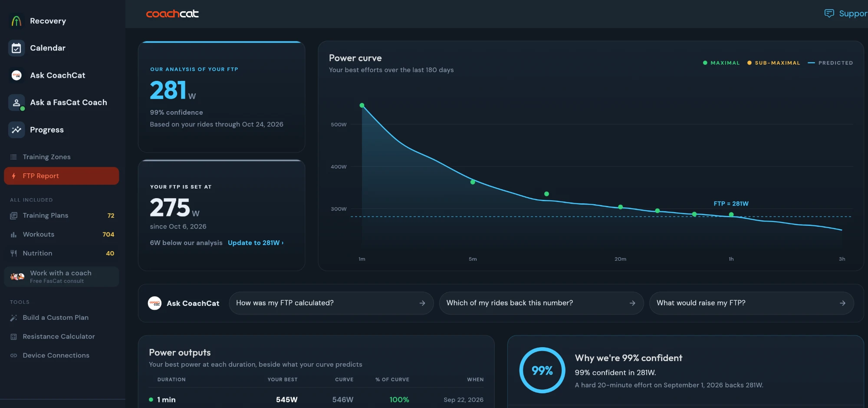
Task: Click the 'FTP = 281W' chart label
Action: (731, 204)
